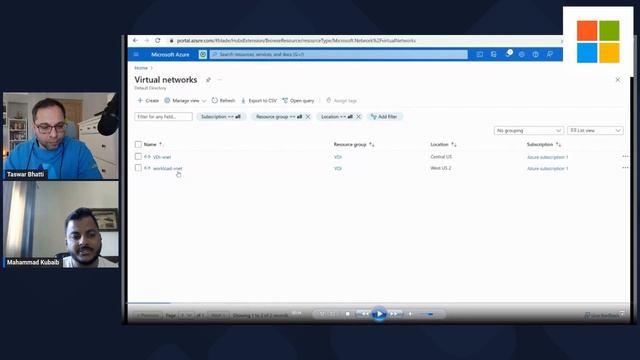Click Taswar Bhatti's video thumbnail
This screenshot has width=640, height=360.
61,136
